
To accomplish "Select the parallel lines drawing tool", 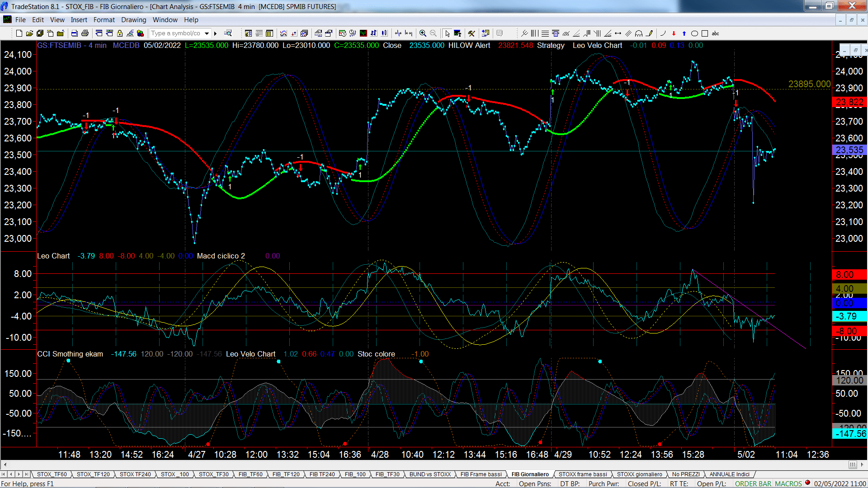I will pos(628,33).
